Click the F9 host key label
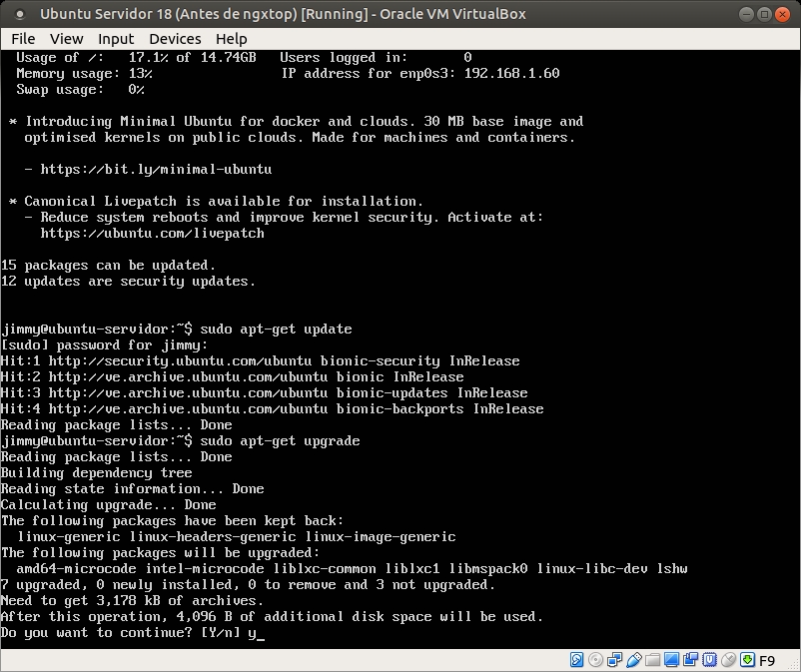The width and height of the screenshot is (801, 672). 767,660
